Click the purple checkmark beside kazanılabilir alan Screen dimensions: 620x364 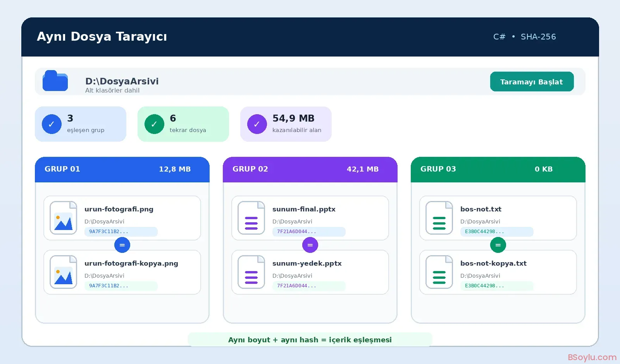click(x=257, y=124)
